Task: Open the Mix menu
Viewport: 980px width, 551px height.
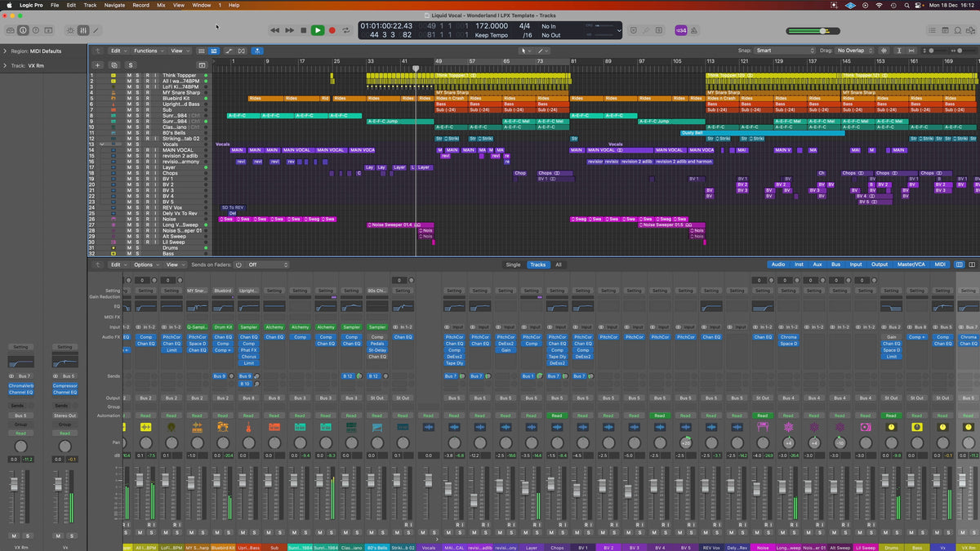Action: click(161, 5)
